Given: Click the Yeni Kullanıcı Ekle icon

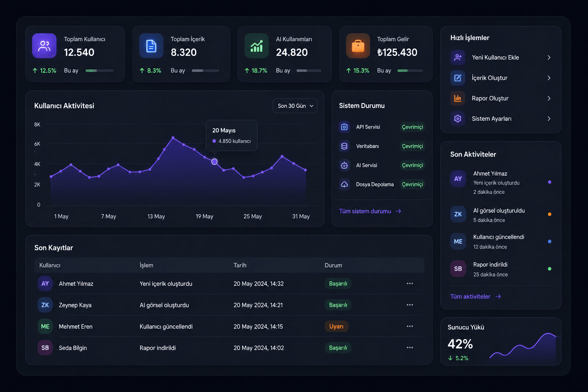Looking at the screenshot, I should (x=458, y=57).
